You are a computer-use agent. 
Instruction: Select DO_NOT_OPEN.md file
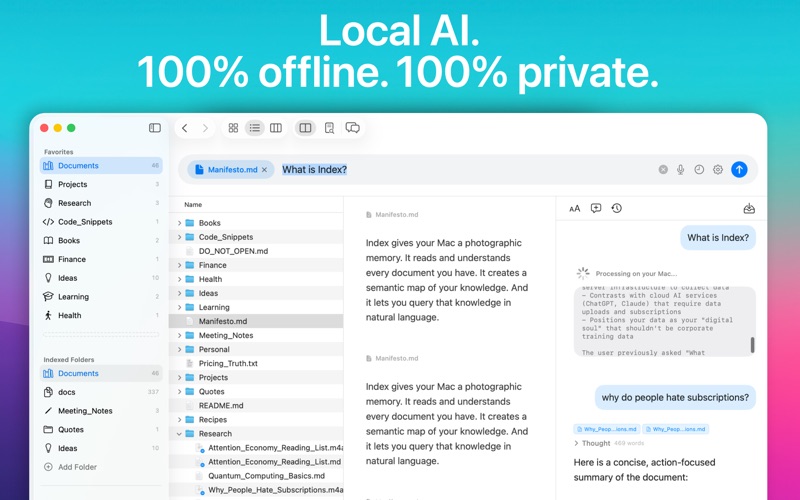(x=256, y=251)
